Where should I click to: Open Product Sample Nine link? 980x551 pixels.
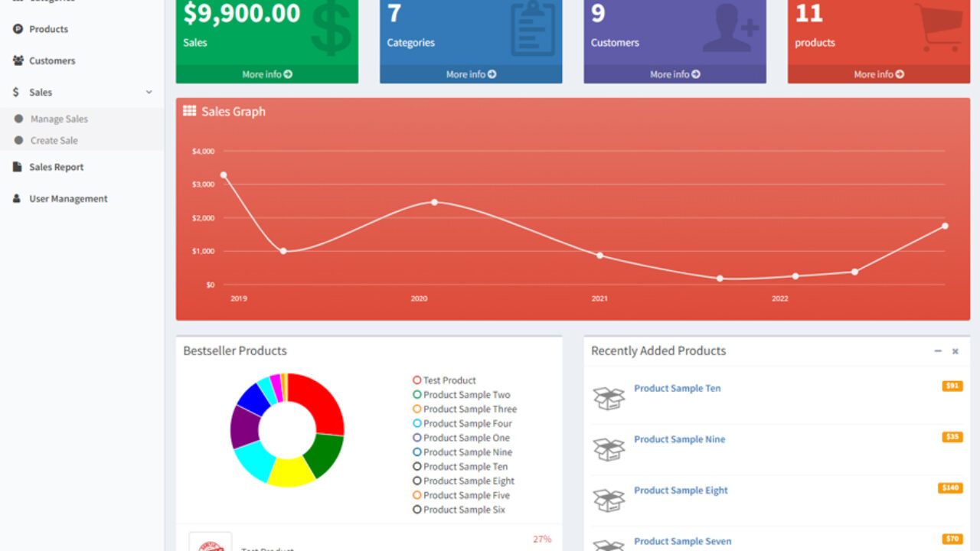(x=679, y=439)
